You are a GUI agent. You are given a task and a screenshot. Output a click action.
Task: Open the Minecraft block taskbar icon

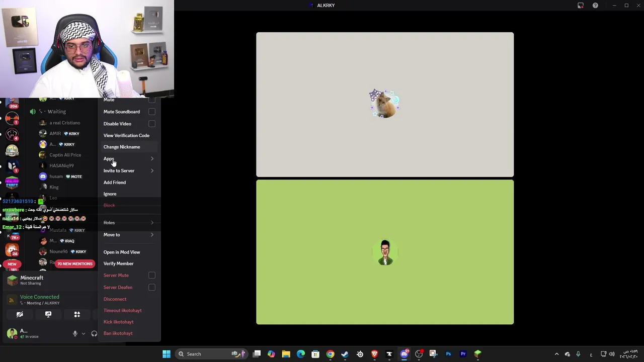[478, 354]
